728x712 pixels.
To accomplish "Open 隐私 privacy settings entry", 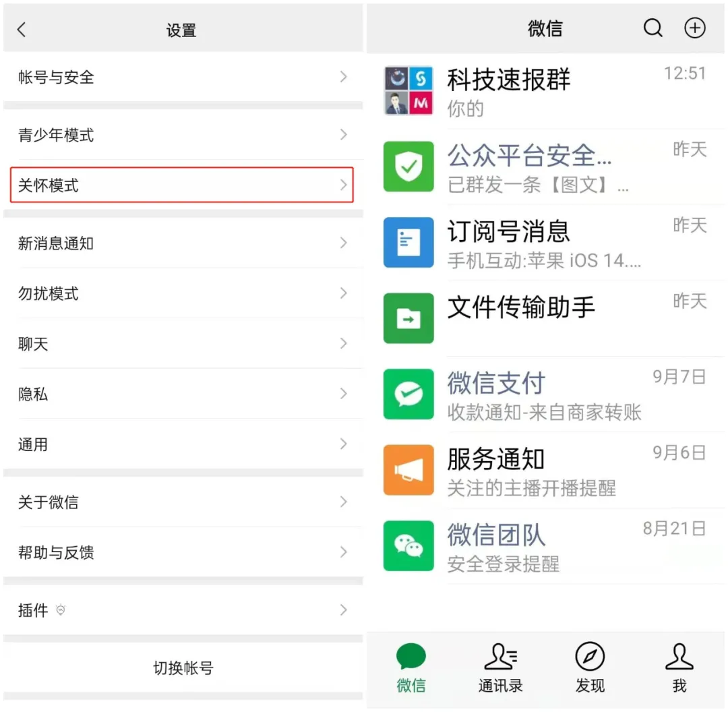I will point(182,394).
